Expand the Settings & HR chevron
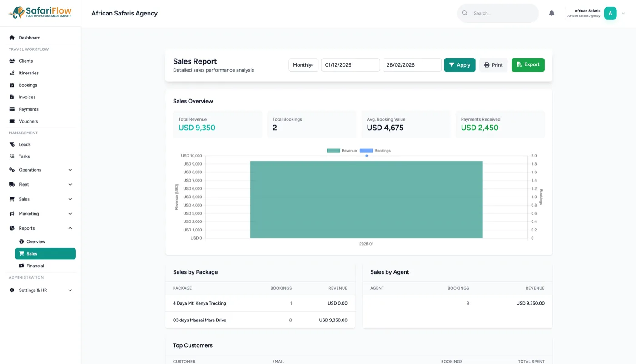The height and width of the screenshot is (364, 636). 70,290
